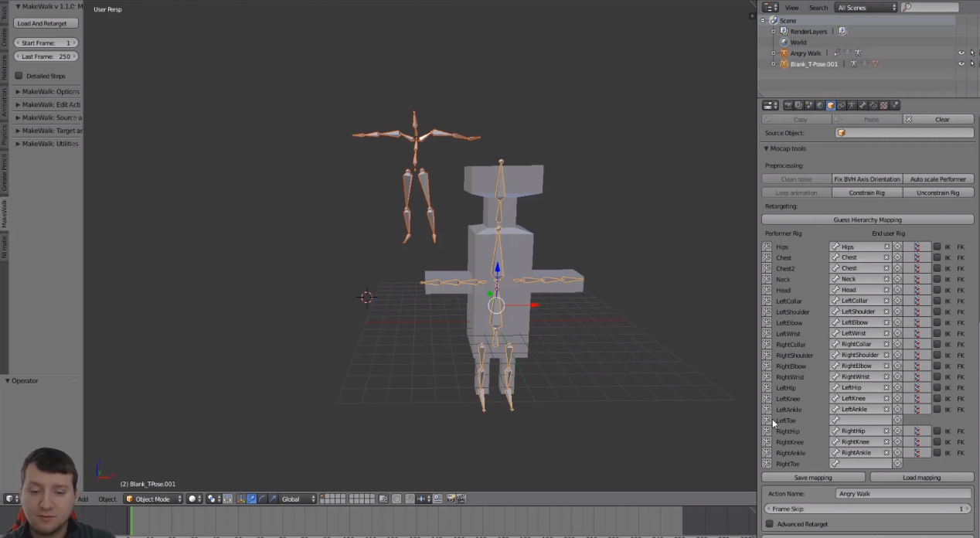Open the Bone properties tab
This screenshot has height=538, width=980.
pyautogui.click(x=863, y=105)
